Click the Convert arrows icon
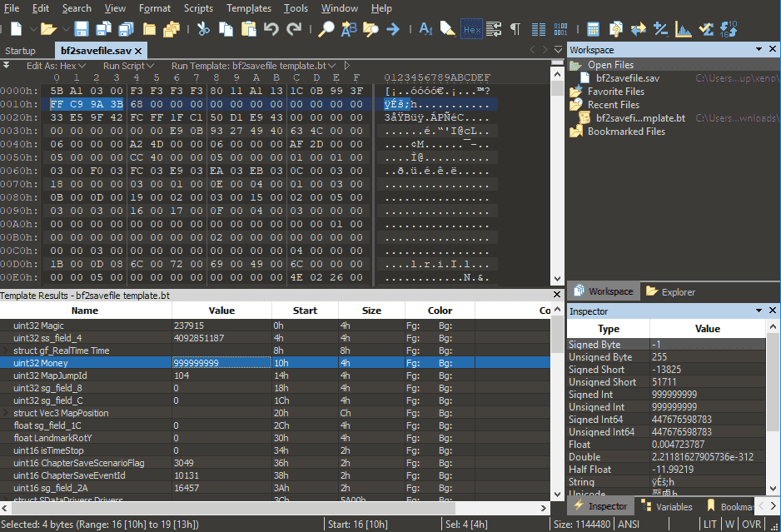The image size is (781, 532). 638,29
